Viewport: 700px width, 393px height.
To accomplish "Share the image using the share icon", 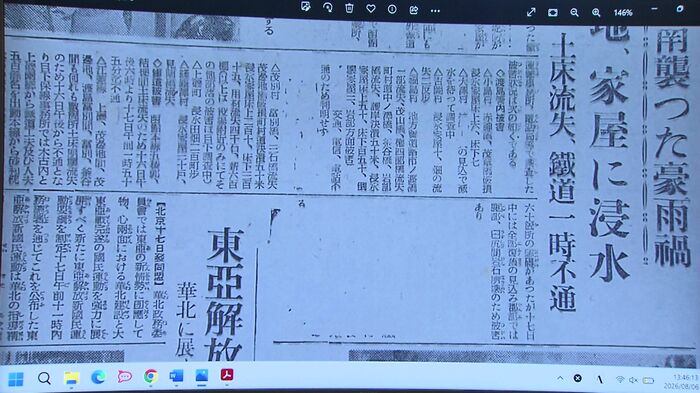I will click(x=414, y=9).
